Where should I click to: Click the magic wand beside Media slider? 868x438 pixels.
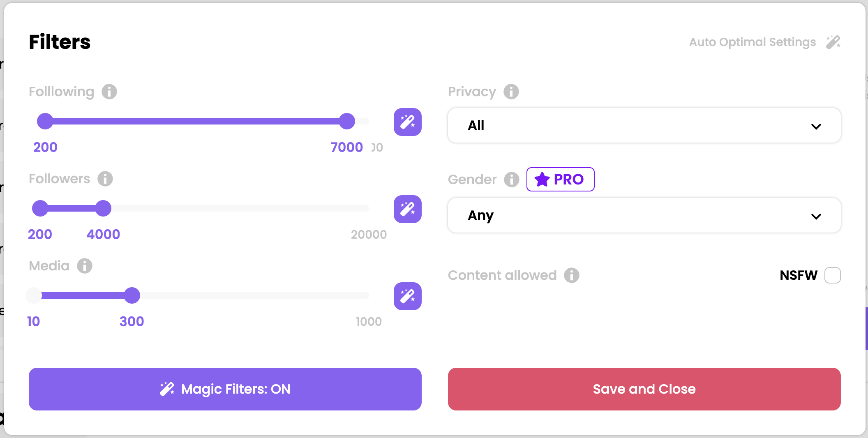pyautogui.click(x=407, y=296)
